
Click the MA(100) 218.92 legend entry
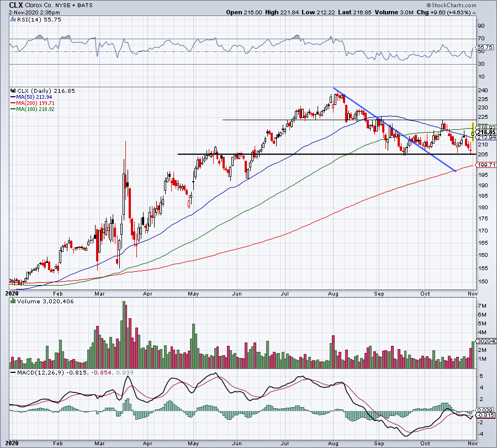33,109
